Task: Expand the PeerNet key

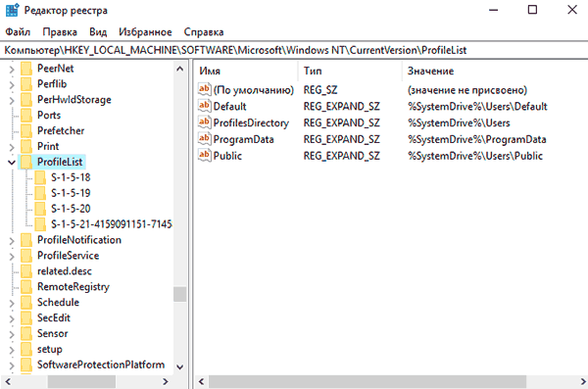Action: [12, 70]
